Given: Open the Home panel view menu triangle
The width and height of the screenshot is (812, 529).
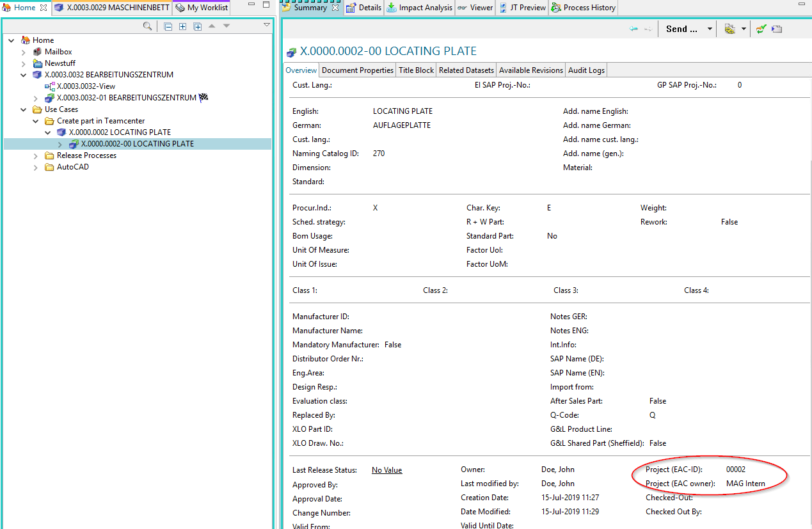Looking at the screenshot, I should 267,25.
